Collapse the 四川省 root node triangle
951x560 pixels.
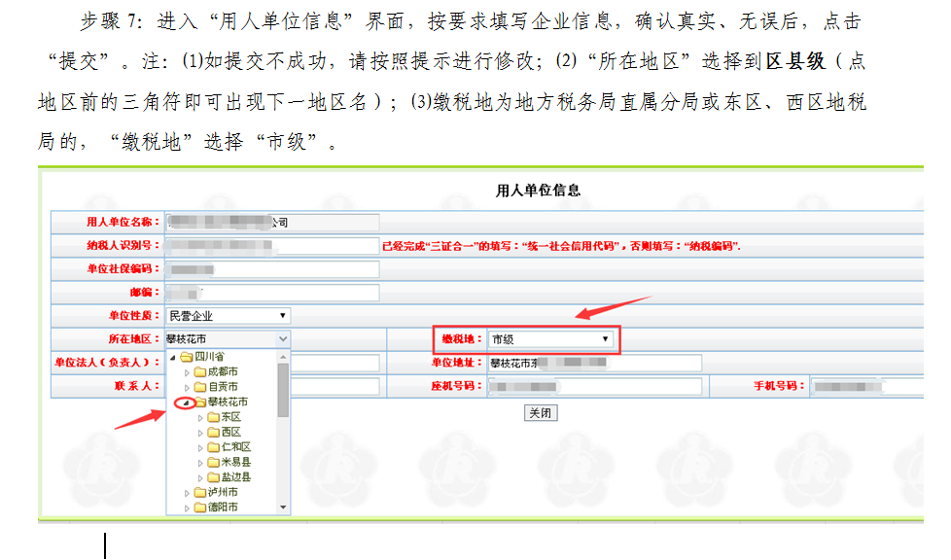coord(173,357)
